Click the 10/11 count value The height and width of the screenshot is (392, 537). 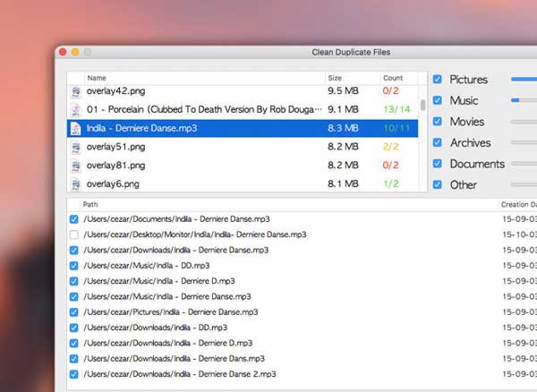tap(396, 128)
